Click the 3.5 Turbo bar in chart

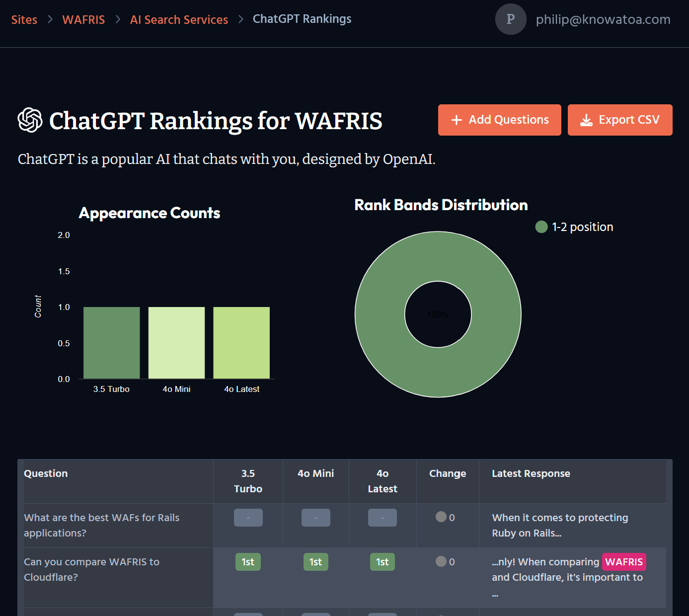click(112, 343)
